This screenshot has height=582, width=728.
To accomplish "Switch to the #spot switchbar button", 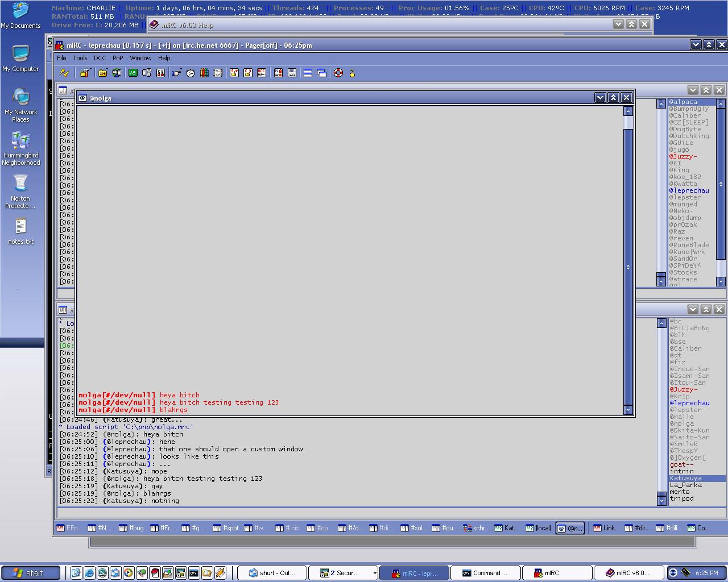I will 225,528.
